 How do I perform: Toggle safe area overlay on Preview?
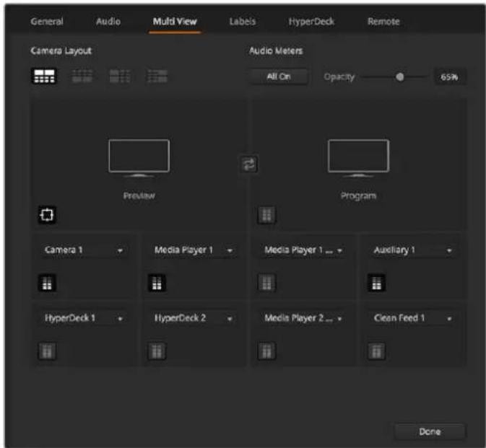point(47,214)
